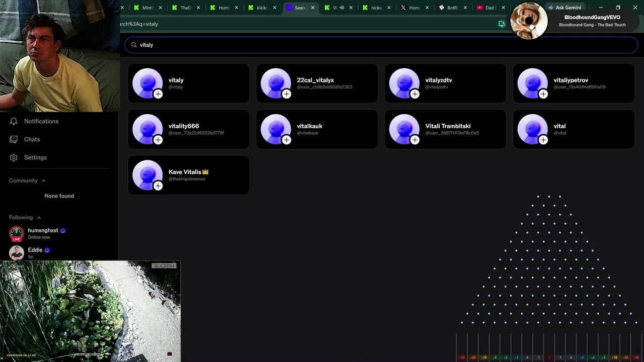Open Eddie's channel from Following
Image resolution: width=644 pixels, height=362 pixels.
click(x=59, y=253)
